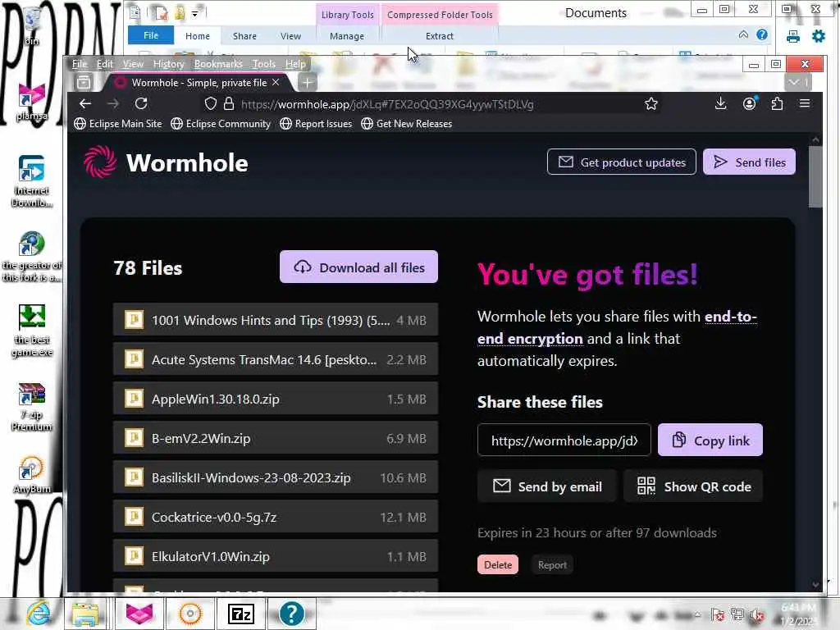Screen dimensions: 840x630
Task: Open File Explorer from taskbar
Action: pos(85,614)
